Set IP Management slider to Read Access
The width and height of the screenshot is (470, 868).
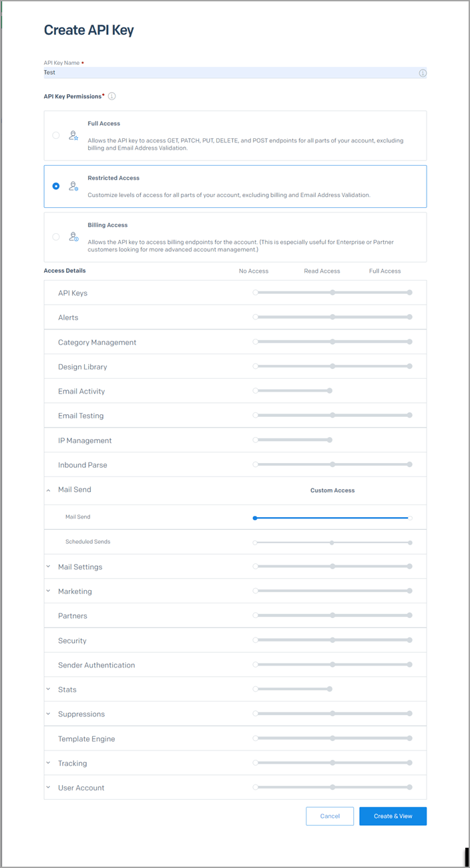click(x=330, y=440)
